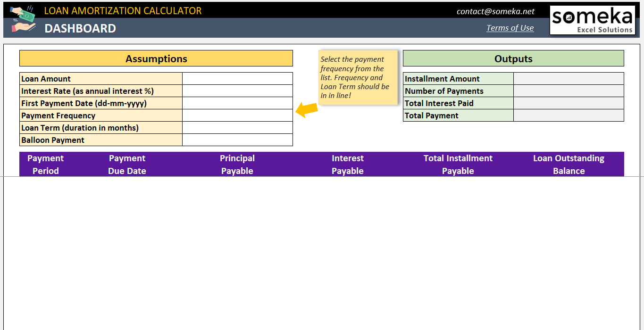Click the Number of Payments output cell
This screenshot has height=330, width=644.
(569, 91)
